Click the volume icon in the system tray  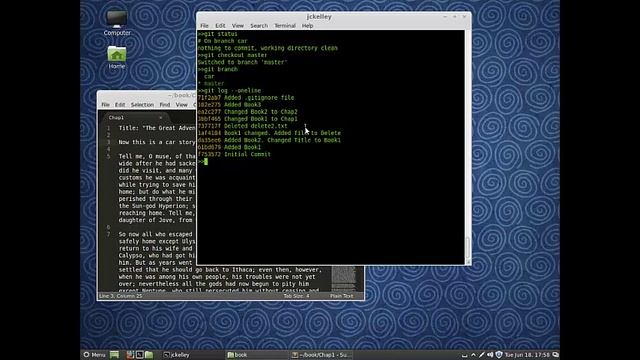490,355
